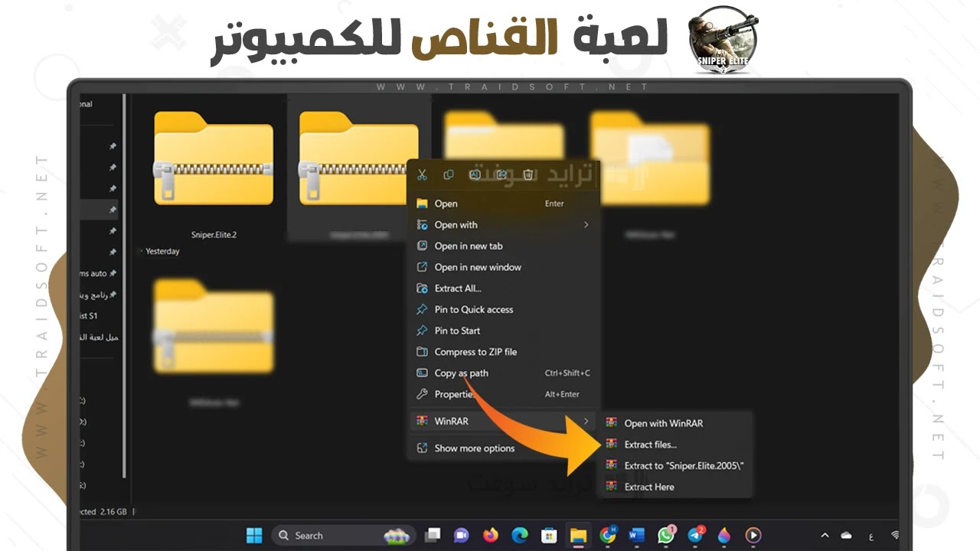
Task: Copy the file via copy icon
Action: 448,174
